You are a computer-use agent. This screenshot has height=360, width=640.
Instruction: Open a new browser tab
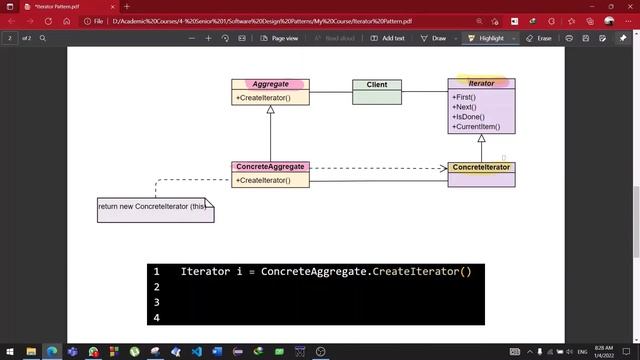[127, 7]
